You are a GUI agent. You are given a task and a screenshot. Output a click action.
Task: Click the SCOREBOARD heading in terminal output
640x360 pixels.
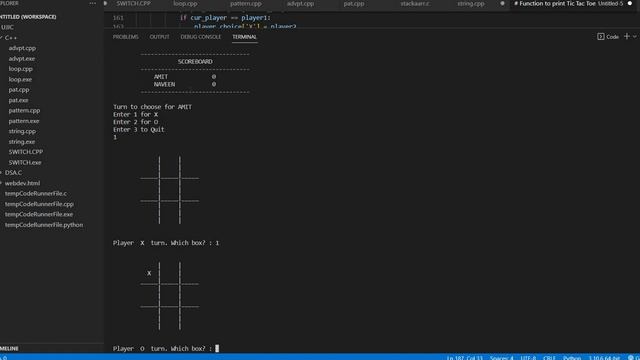coord(195,62)
